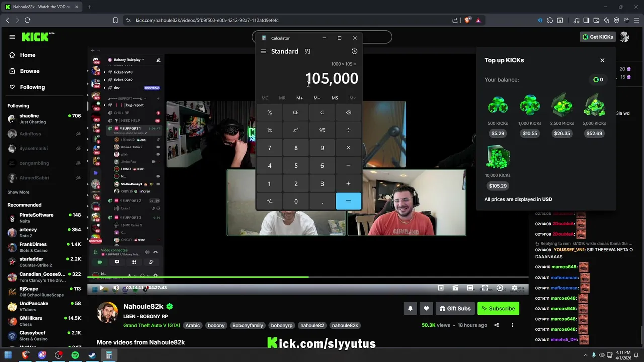Select the 10,000 KICKs $105.29 package
The height and width of the screenshot is (362, 644).
(498, 168)
